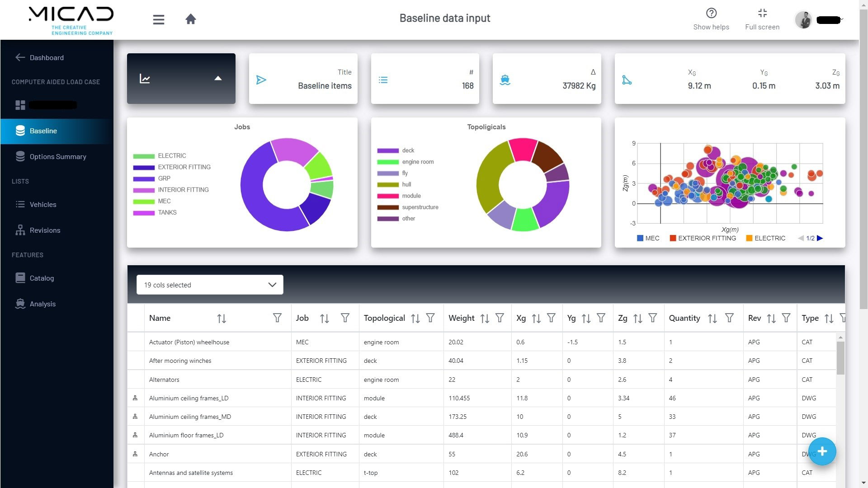Sort the table by Weight
Viewport: 868px width, 488px height.
485,319
